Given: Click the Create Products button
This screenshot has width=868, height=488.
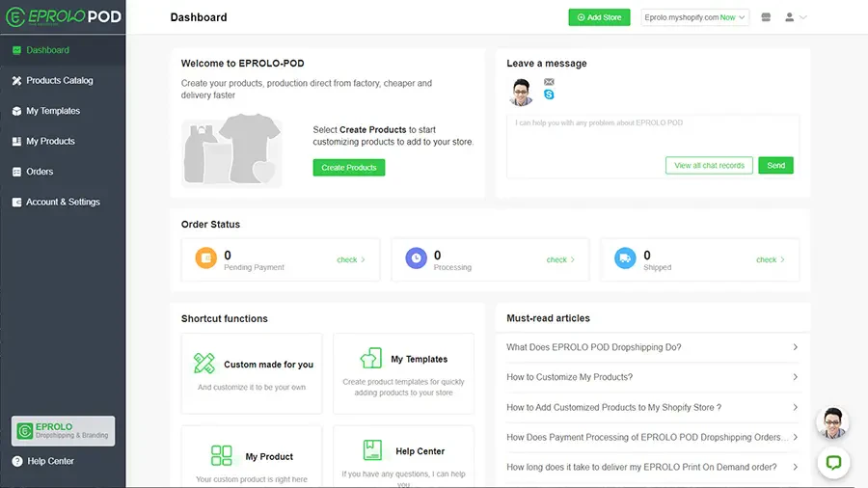Looking at the screenshot, I should pyautogui.click(x=349, y=168).
